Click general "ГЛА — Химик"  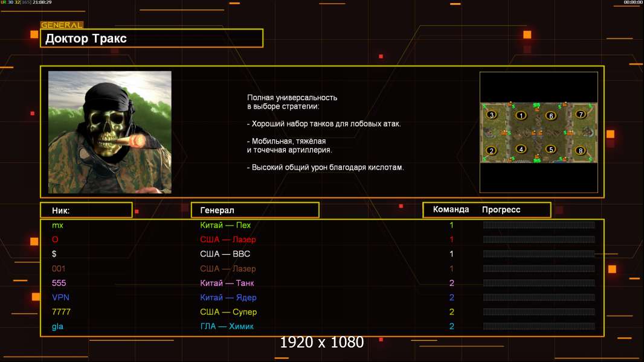(x=227, y=326)
